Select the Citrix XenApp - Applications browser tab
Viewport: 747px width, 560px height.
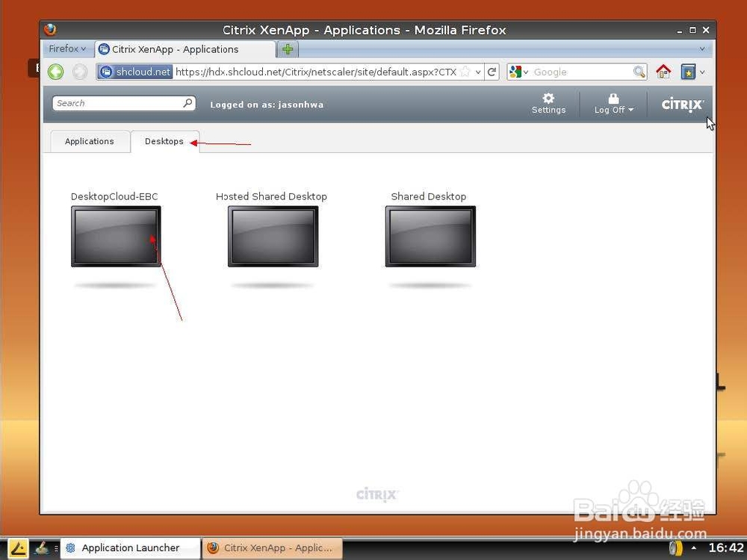(185, 49)
